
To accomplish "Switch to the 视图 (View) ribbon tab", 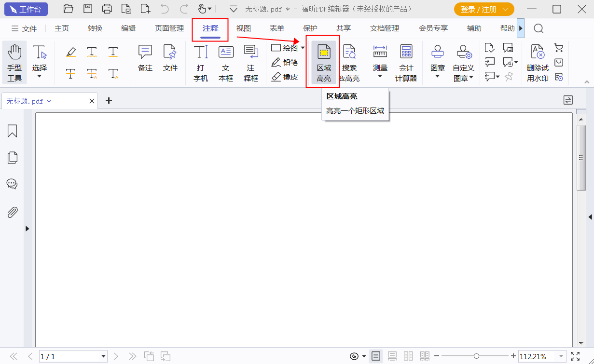I will 244,28.
